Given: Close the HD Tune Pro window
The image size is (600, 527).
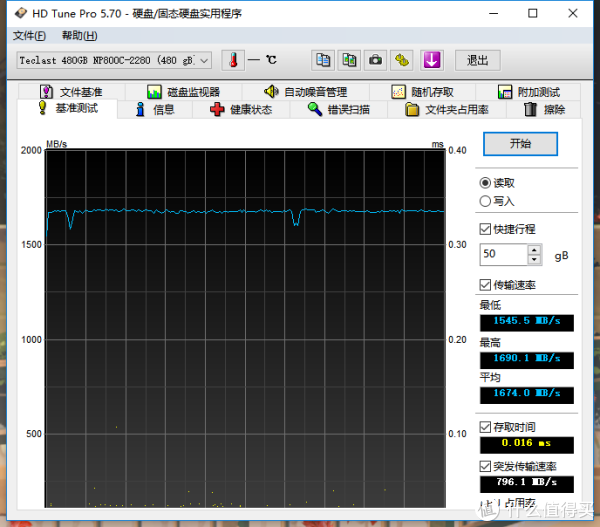Looking at the screenshot, I should (573, 13).
